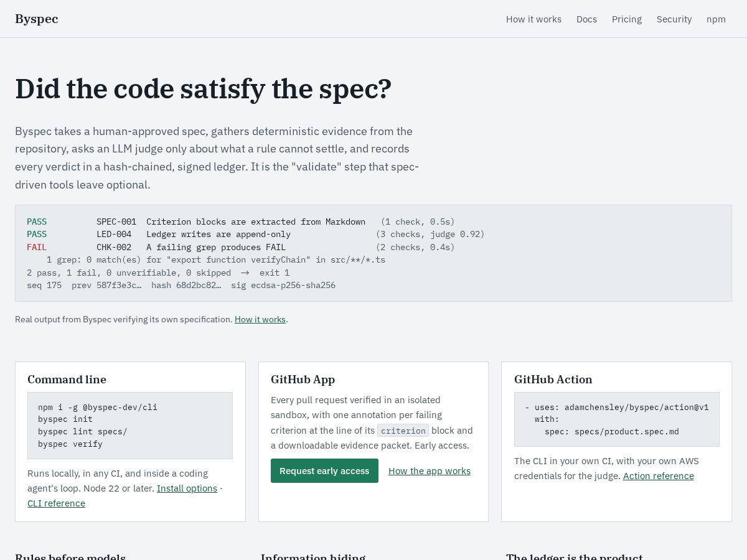Click the LED-004 ledger writes line
Viewport: 747px width, 560px height.
tap(255, 234)
